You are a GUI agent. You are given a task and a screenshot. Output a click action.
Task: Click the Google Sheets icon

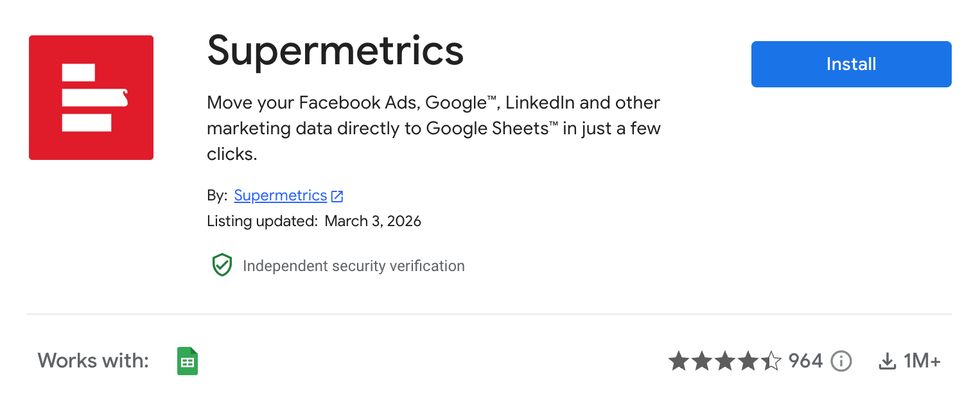[188, 362]
